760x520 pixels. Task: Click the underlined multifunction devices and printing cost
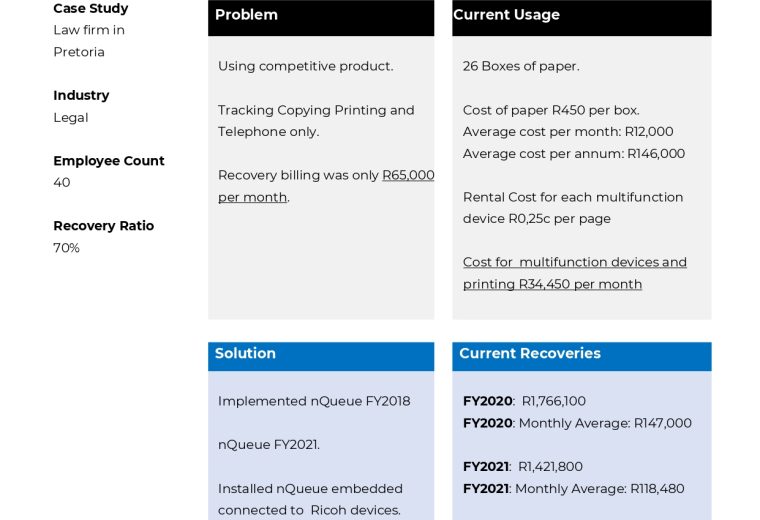pyautogui.click(x=574, y=273)
